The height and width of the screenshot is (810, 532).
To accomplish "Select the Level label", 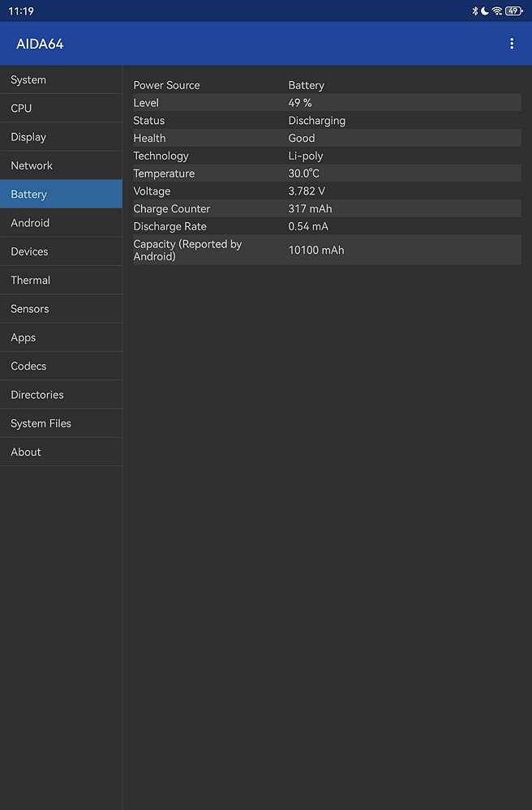I will pyautogui.click(x=146, y=103).
